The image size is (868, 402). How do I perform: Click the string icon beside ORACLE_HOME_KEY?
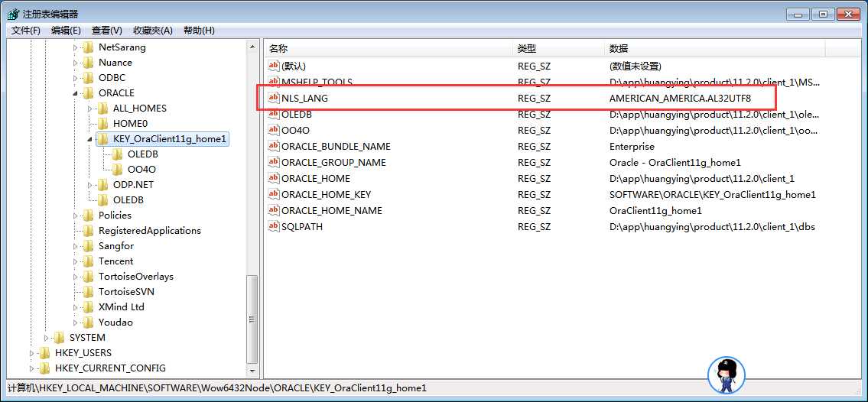pyautogui.click(x=274, y=194)
